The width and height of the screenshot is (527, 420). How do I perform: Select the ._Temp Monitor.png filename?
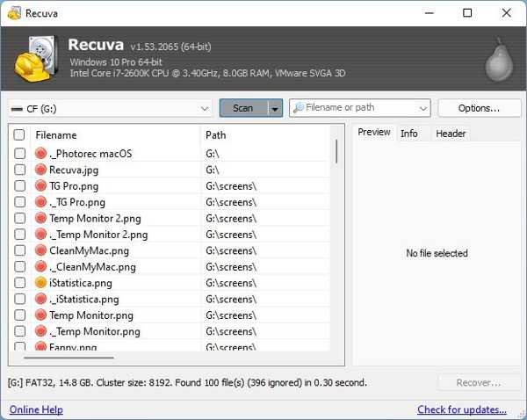point(95,331)
